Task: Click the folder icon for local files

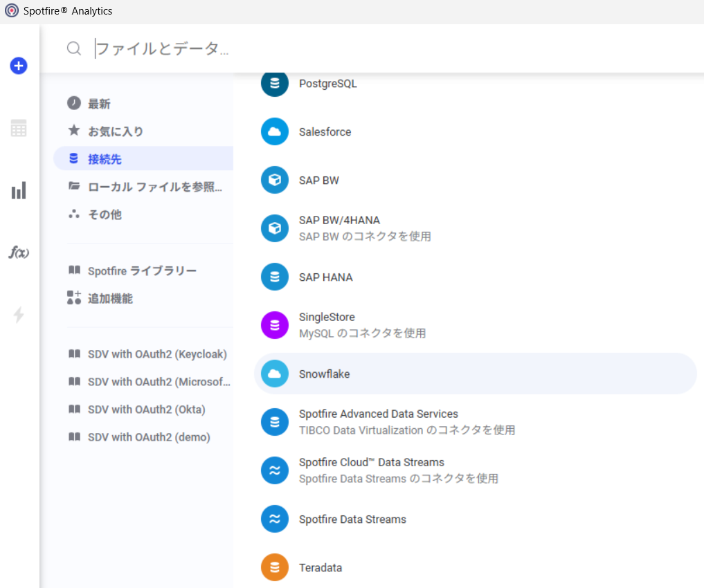Action: [74, 186]
